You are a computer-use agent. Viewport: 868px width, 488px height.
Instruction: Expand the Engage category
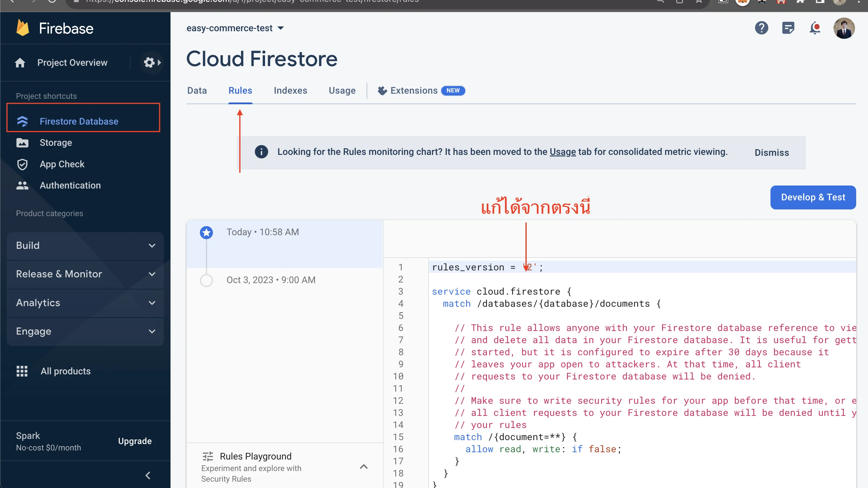[x=85, y=332]
